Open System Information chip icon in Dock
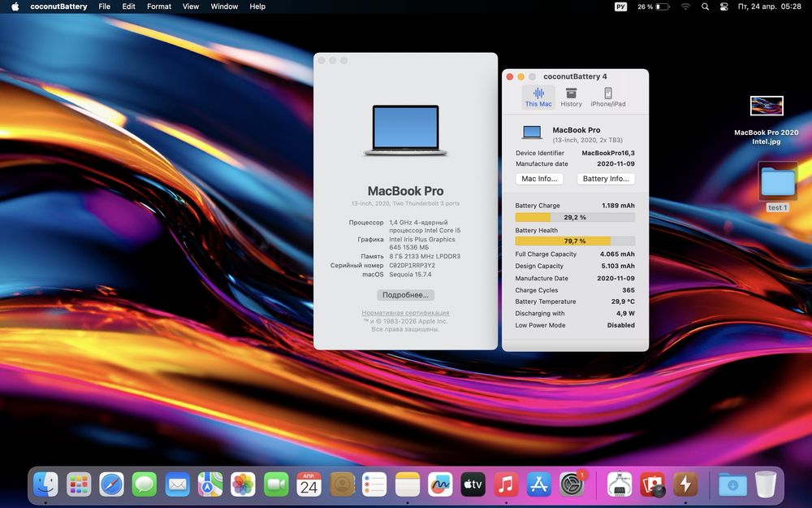The height and width of the screenshot is (508, 812). coord(620,485)
